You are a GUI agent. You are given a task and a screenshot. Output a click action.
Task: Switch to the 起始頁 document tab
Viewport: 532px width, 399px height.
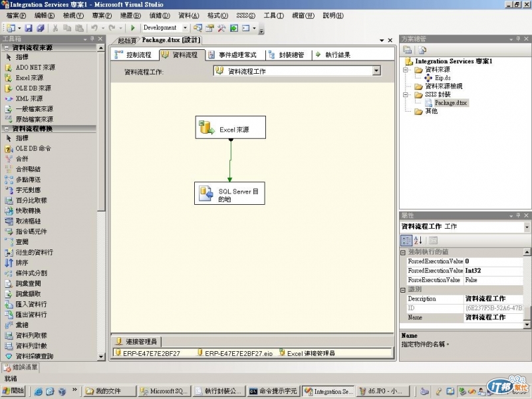126,41
